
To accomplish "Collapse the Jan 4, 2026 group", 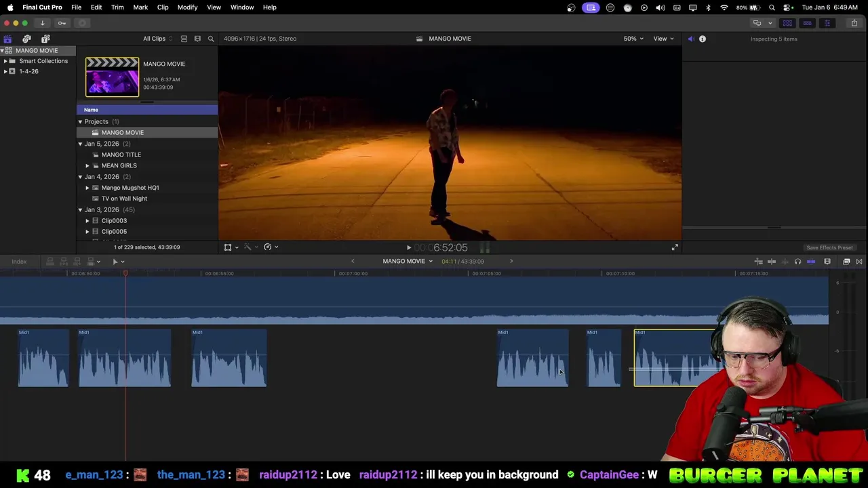I will (x=80, y=177).
